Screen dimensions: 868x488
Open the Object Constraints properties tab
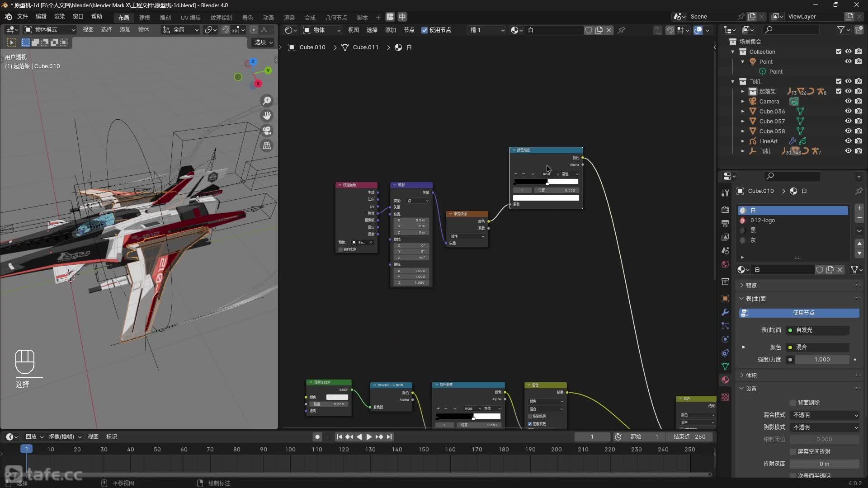725,353
